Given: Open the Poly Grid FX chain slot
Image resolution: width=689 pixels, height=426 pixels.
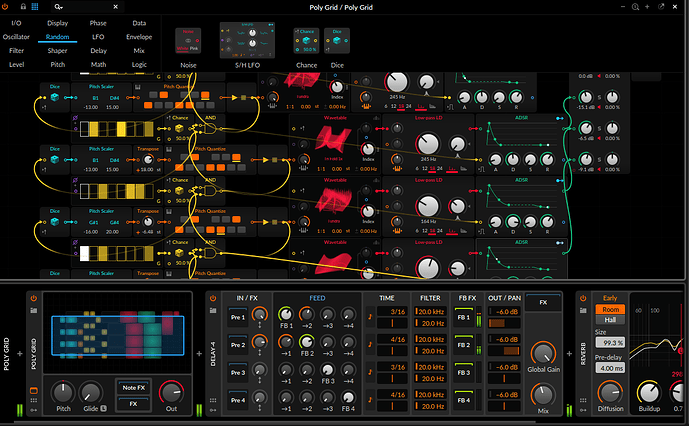Looking at the screenshot, I should [x=134, y=404].
